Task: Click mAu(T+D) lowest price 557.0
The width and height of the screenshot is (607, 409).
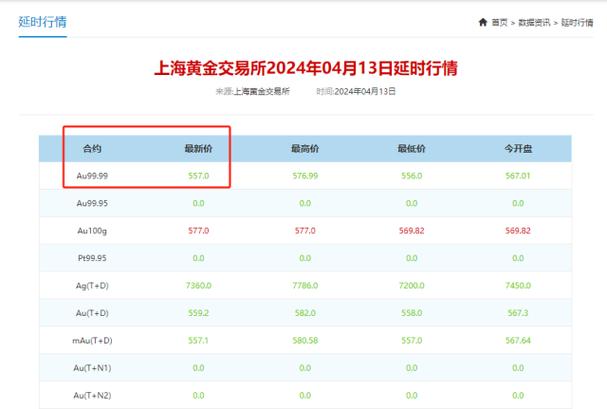Action: pyautogui.click(x=412, y=341)
